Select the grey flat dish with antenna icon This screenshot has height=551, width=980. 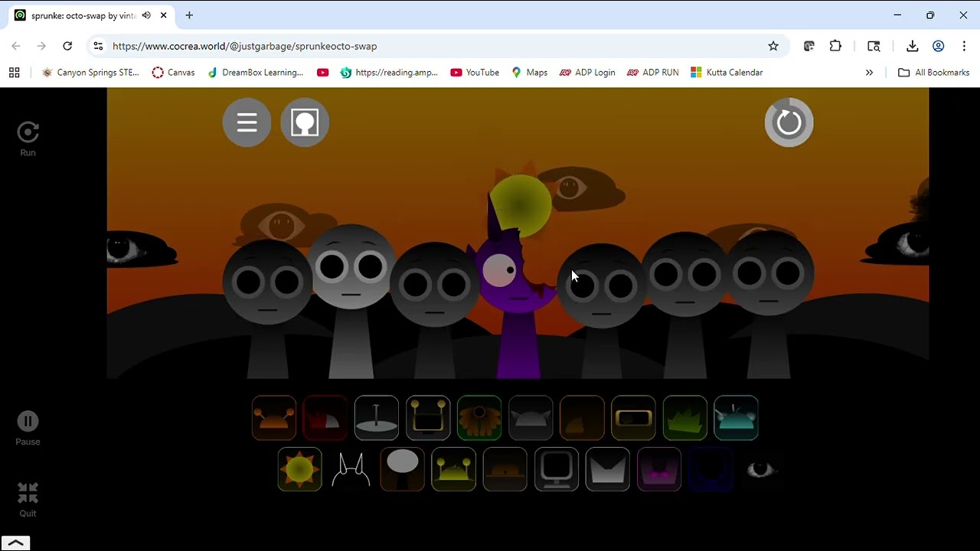pyautogui.click(x=377, y=418)
